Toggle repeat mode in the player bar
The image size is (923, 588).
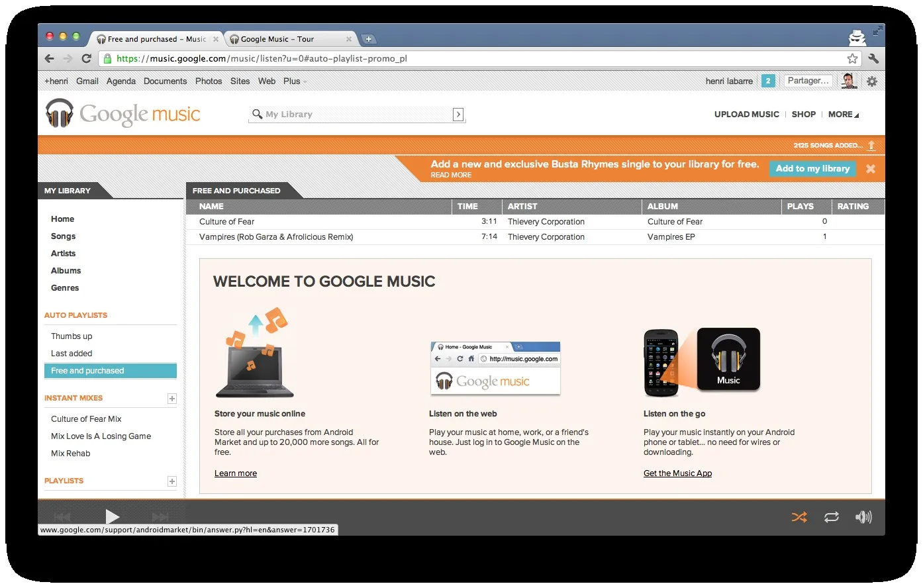832,517
